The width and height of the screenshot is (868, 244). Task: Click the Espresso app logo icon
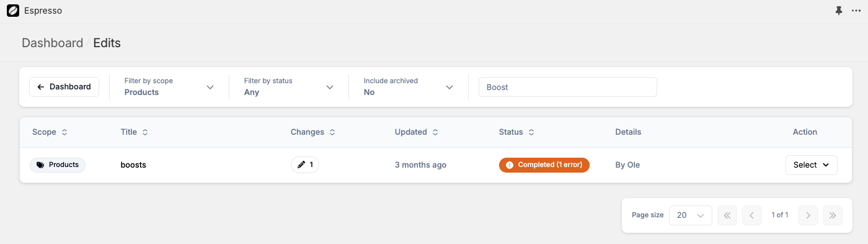tap(12, 11)
